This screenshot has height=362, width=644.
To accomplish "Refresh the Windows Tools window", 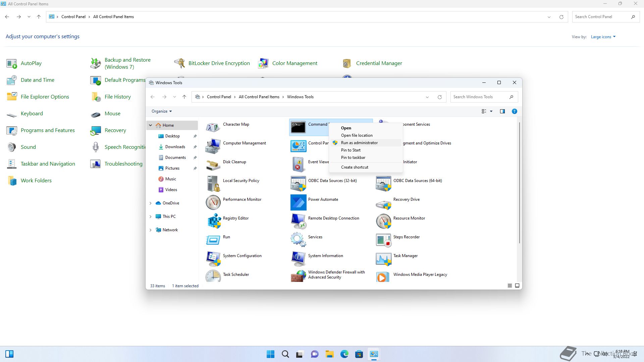I will (x=439, y=97).
